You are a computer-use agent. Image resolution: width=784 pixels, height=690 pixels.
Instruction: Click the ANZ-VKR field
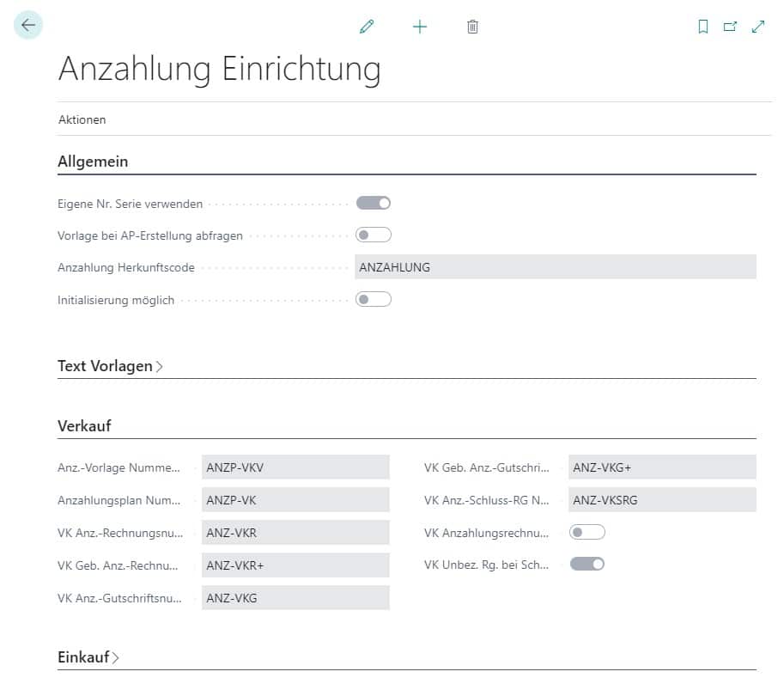tap(295, 533)
